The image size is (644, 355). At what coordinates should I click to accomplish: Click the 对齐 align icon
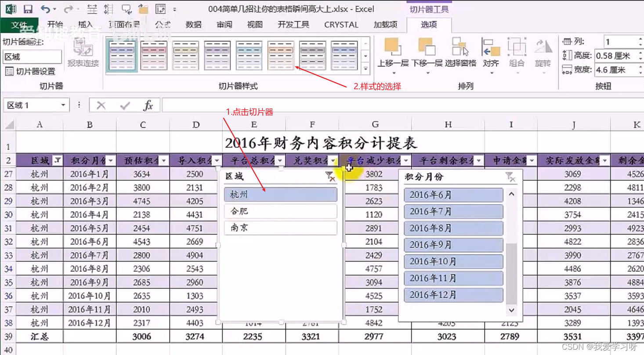[491, 47]
